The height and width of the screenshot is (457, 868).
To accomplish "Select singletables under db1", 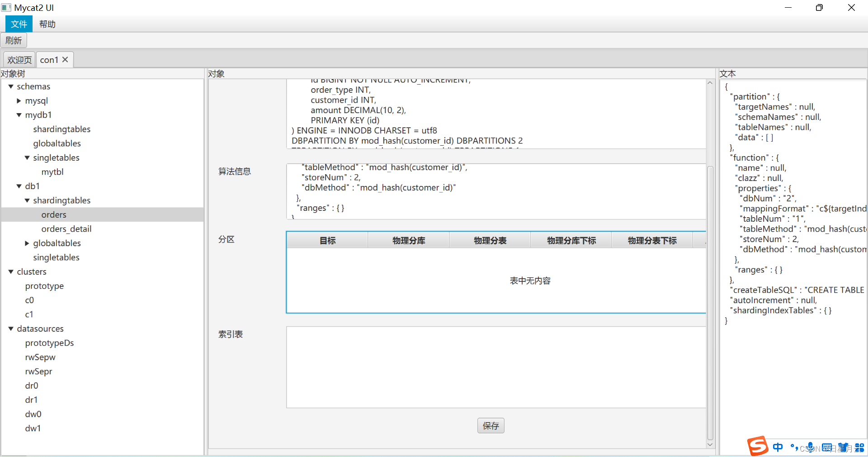I will point(56,257).
